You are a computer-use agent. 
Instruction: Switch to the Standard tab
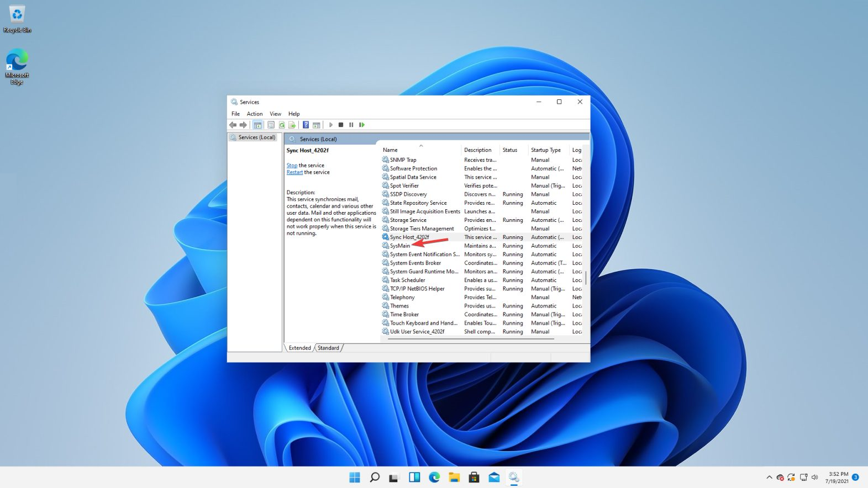click(328, 348)
